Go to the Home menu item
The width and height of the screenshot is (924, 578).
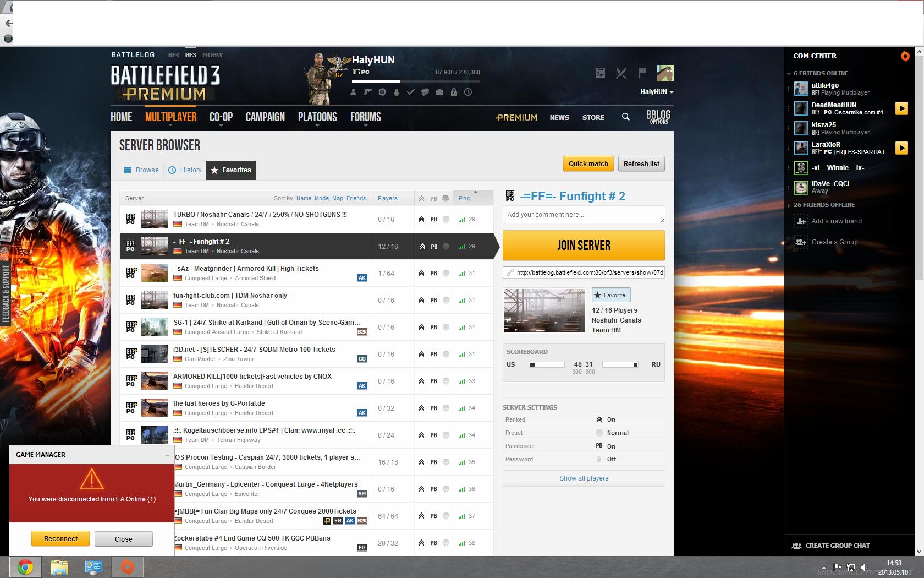point(121,117)
